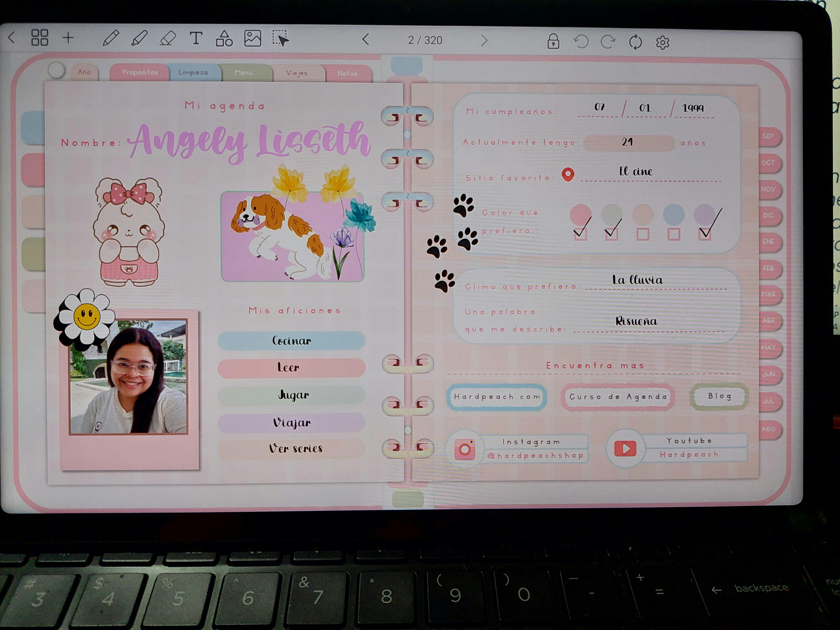Insert an image with picture icon

[x=253, y=38]
